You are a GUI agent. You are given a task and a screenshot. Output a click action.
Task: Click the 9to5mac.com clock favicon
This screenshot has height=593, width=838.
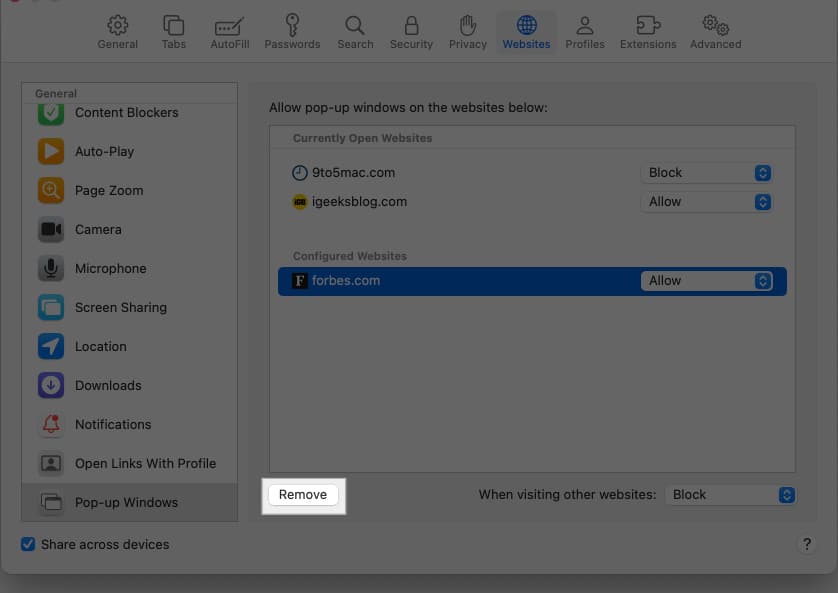(300, 173)
